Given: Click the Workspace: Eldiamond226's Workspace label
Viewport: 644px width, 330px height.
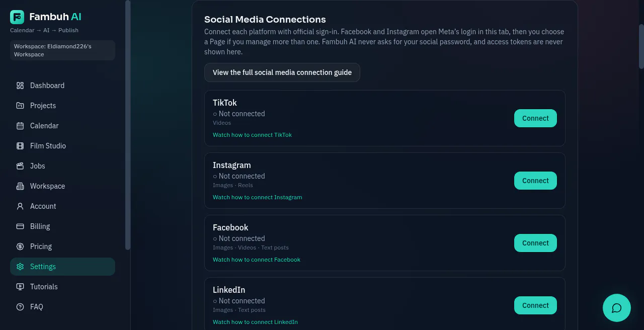Looking at the screenshot, I should click(x=62, y=50).
